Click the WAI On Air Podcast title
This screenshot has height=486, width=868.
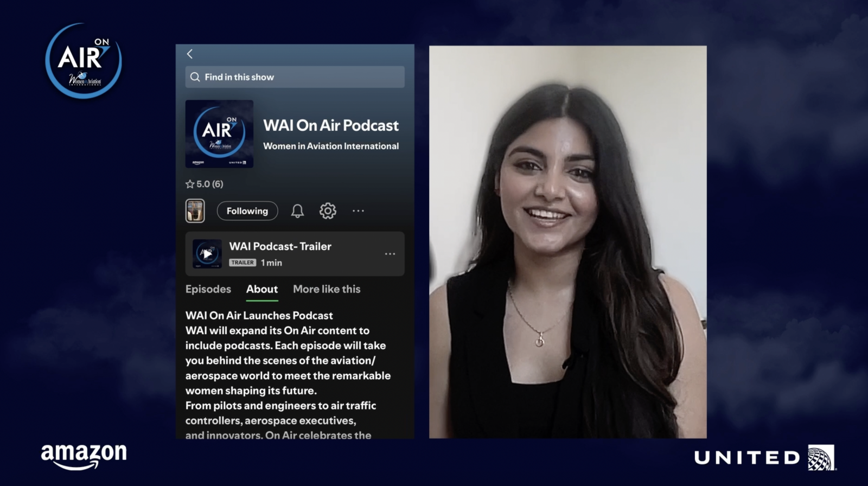(331, 125)
